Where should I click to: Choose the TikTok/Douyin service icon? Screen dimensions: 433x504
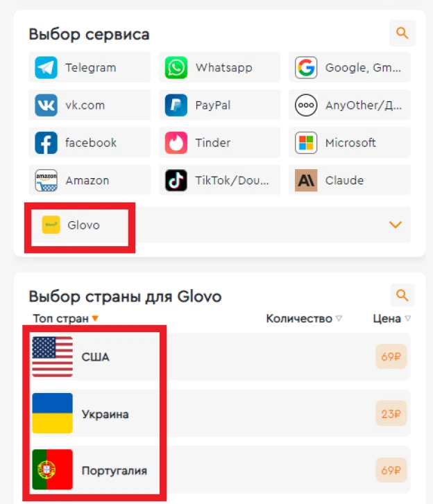tap(176, 180)
